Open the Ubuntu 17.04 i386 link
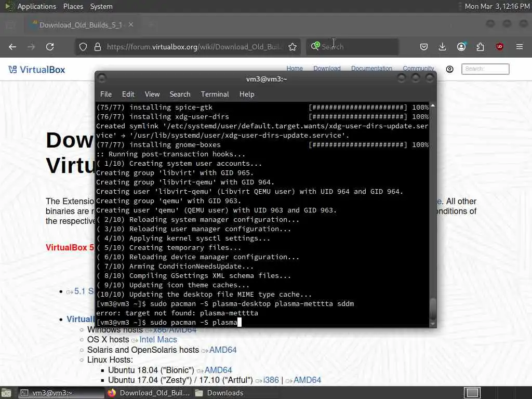 tap(271, 380)
